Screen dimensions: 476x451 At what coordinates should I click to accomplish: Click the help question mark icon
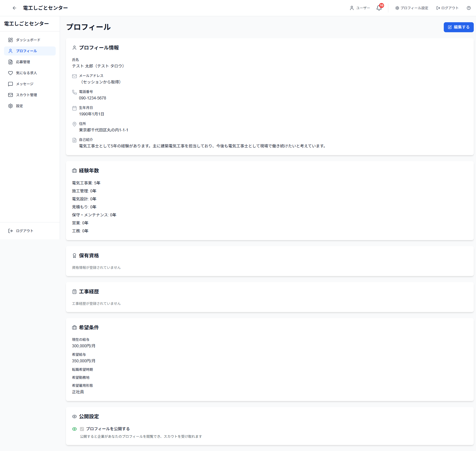[x=469, y=8]
